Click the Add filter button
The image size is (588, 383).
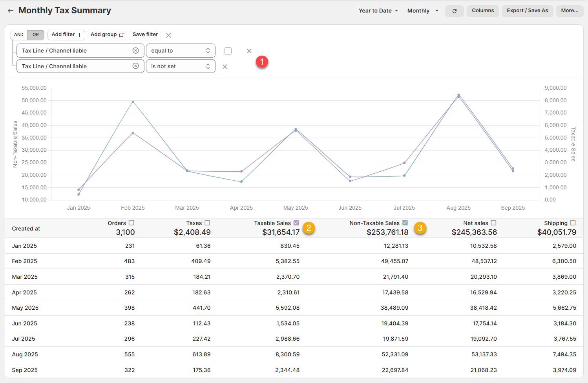coord(66,34)
